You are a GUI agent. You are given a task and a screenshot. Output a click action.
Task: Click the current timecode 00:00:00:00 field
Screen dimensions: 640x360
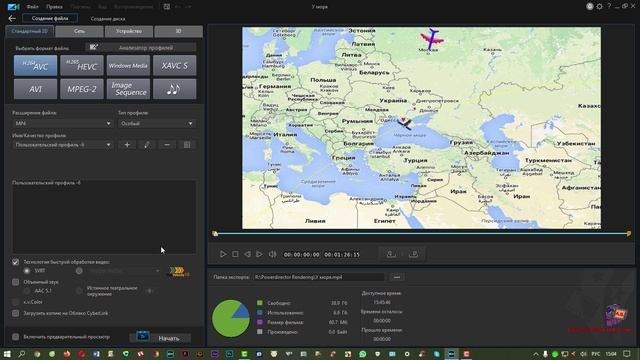pyautogui.click(x=302, y=254)
